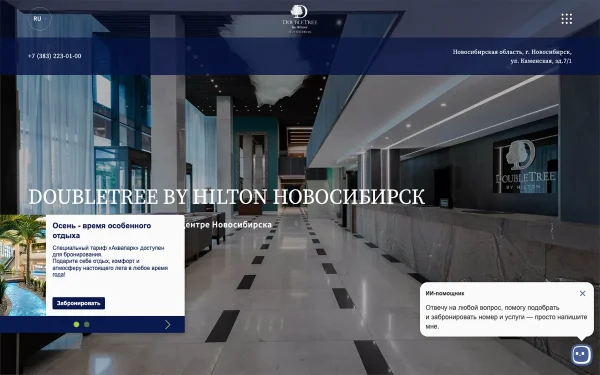Click the Забронировать button
600x375 pixels.
(x=78, y=303)
